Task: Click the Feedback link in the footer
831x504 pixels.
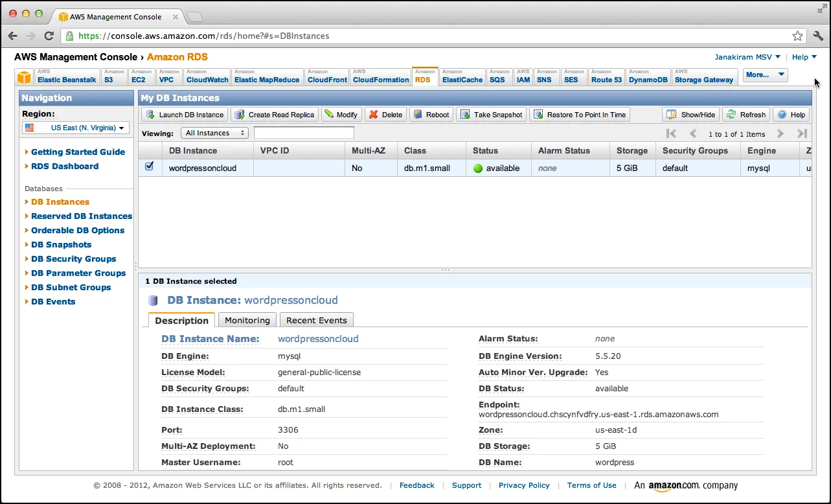Action: tap(417, 485)
